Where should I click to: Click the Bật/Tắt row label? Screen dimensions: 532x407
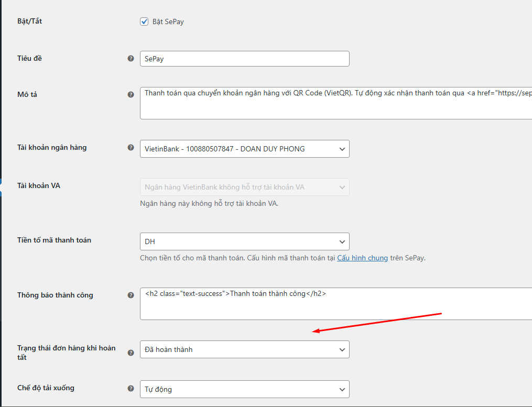click(29, 21)
